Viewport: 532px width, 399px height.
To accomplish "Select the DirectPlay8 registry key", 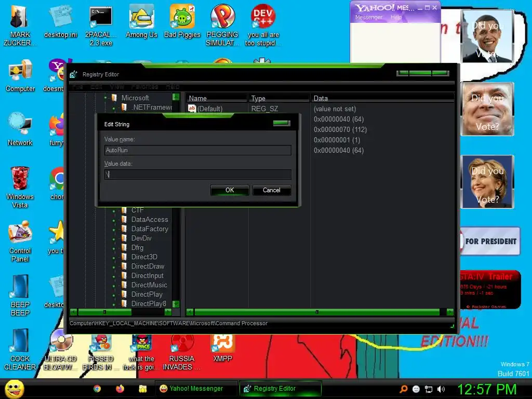I will [149, 303].
